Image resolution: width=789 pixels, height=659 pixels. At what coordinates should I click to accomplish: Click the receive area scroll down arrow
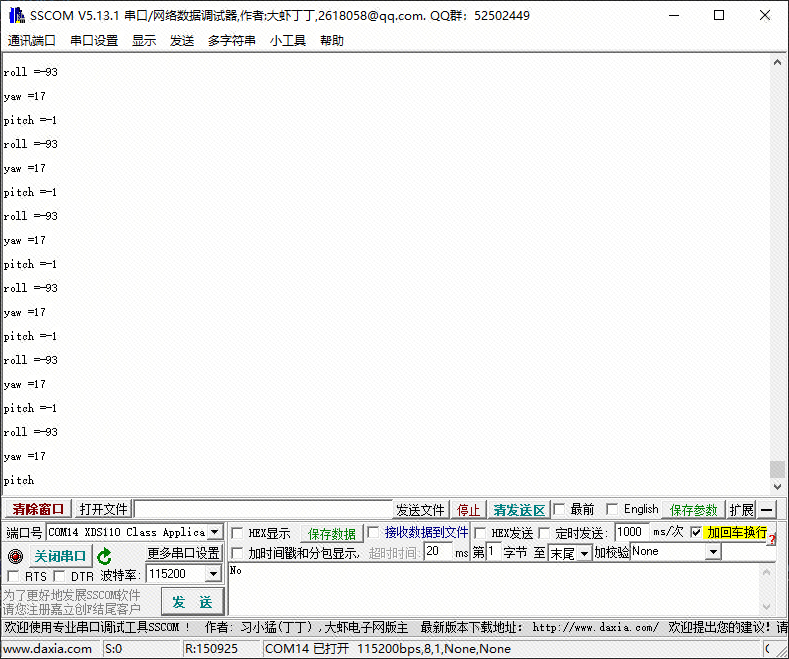pyautogui.click(x=777, y=486)
